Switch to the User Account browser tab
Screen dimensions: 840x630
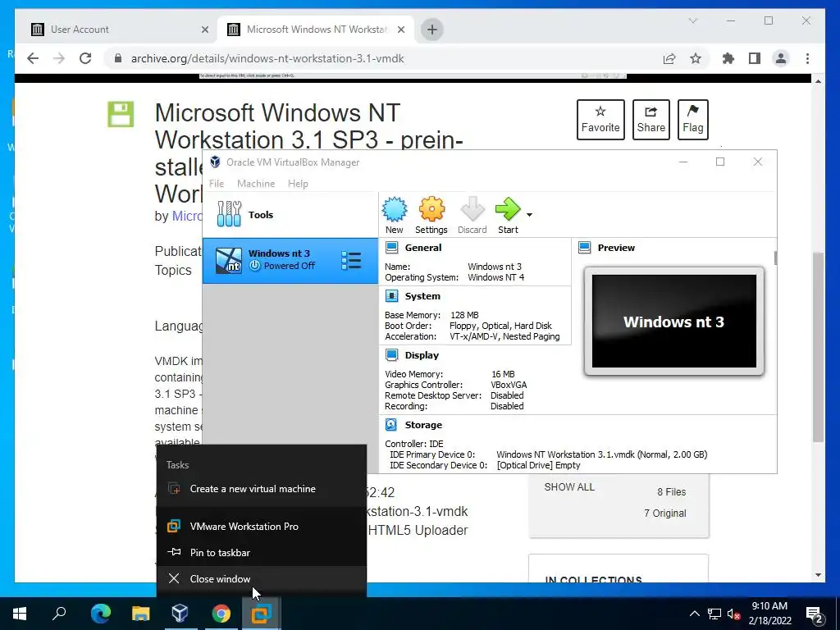pos(116,30)
